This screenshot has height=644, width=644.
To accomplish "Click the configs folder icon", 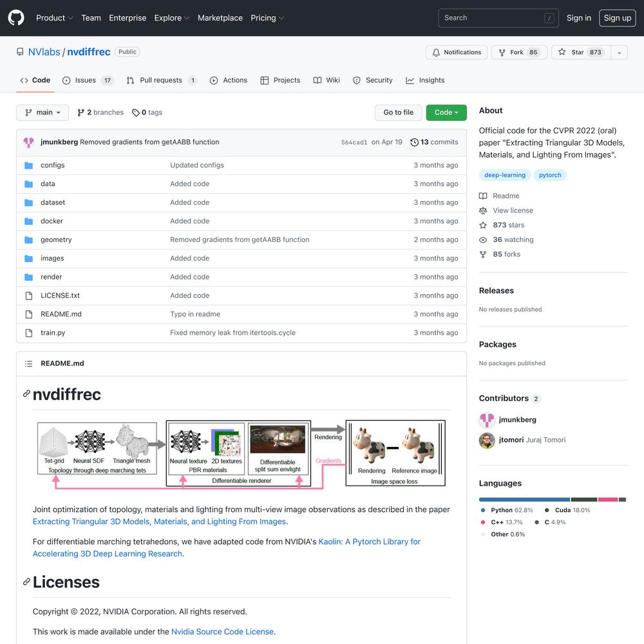I will tap(28, 165).
